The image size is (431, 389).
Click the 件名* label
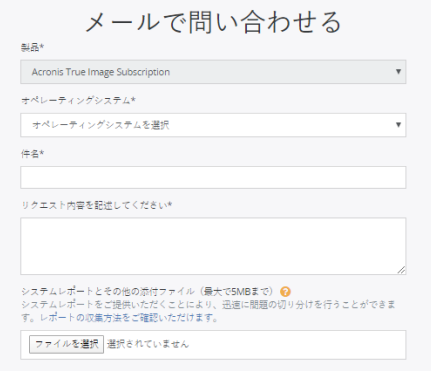pos(32,154)
